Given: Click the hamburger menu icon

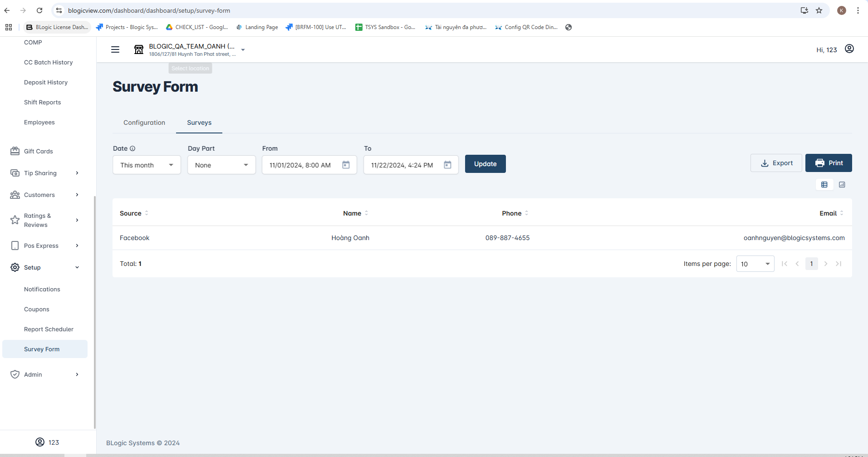Looking at the screenshot, I should pos(115,49).
